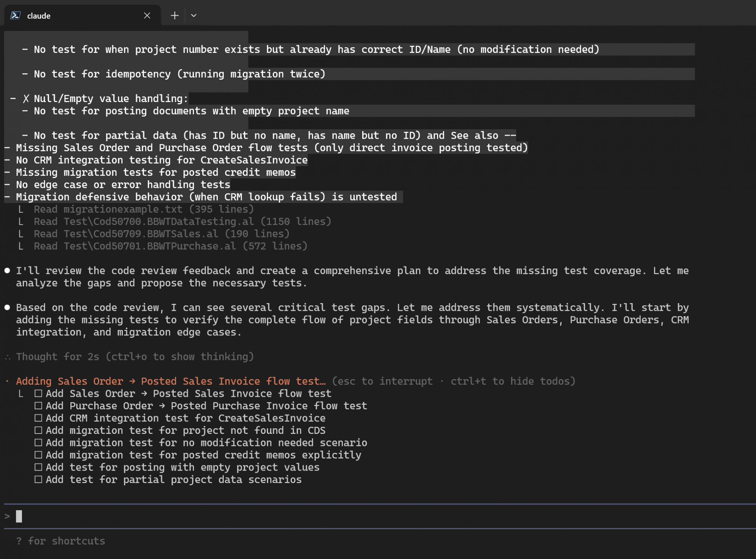Click Read migrationexample.txt entry
Viewport: 756px width, 559px height.
pos(144,209)
